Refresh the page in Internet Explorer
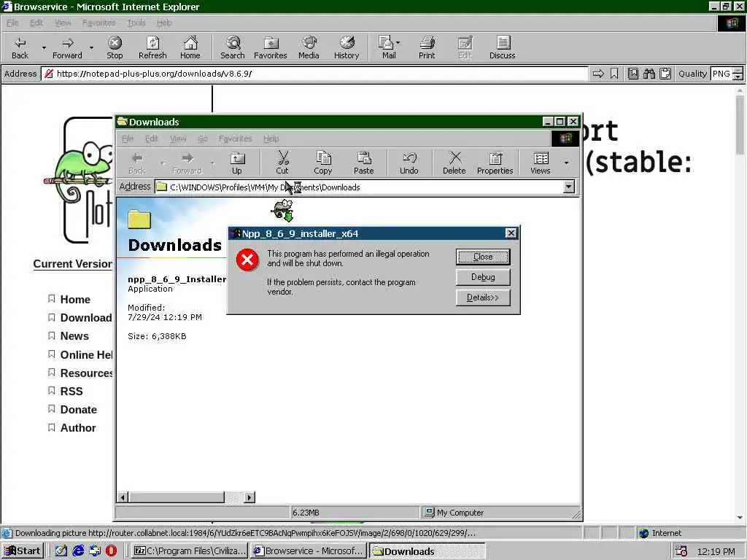 pyautogui.click(x=152, y=47)
